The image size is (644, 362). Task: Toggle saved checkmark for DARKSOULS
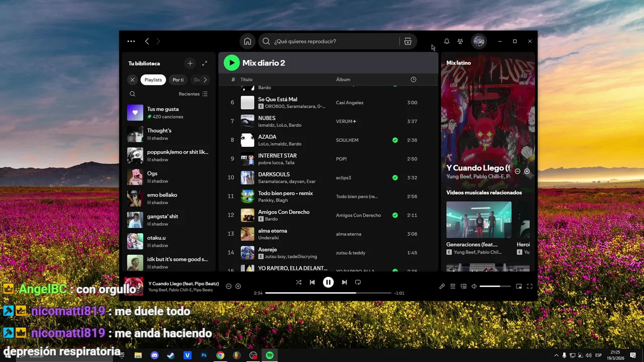point(395,177)
